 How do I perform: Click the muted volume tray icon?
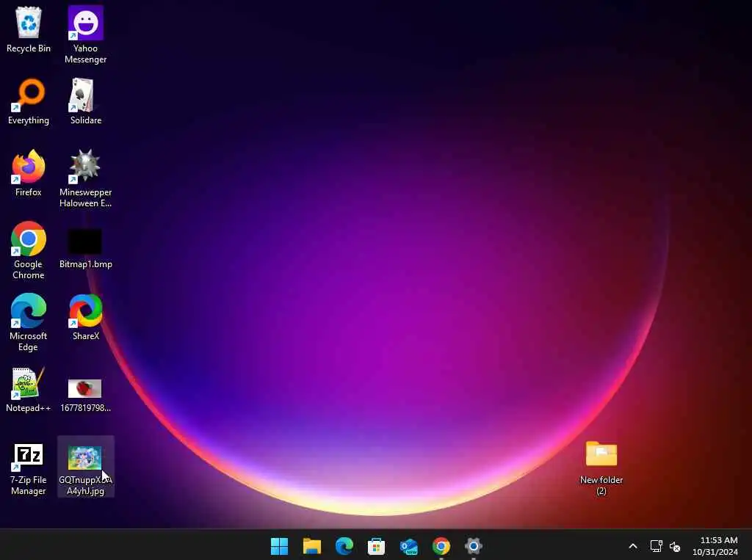coord(675,546)
